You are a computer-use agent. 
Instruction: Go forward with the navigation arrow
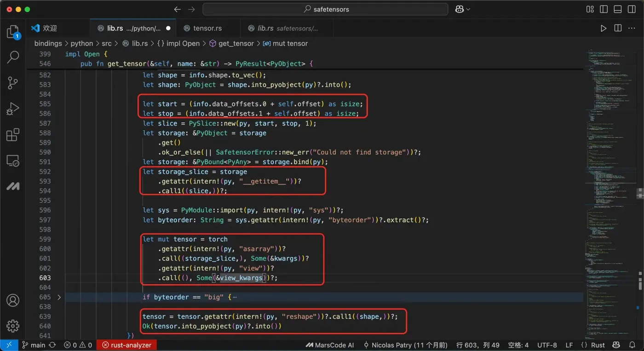coord(192,9)
